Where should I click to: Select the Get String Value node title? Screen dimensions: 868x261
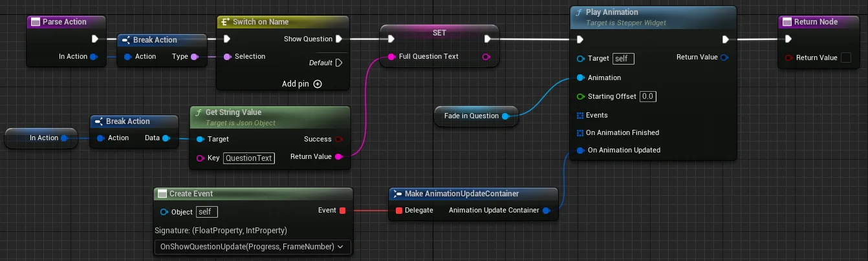(x=233, y=112)
